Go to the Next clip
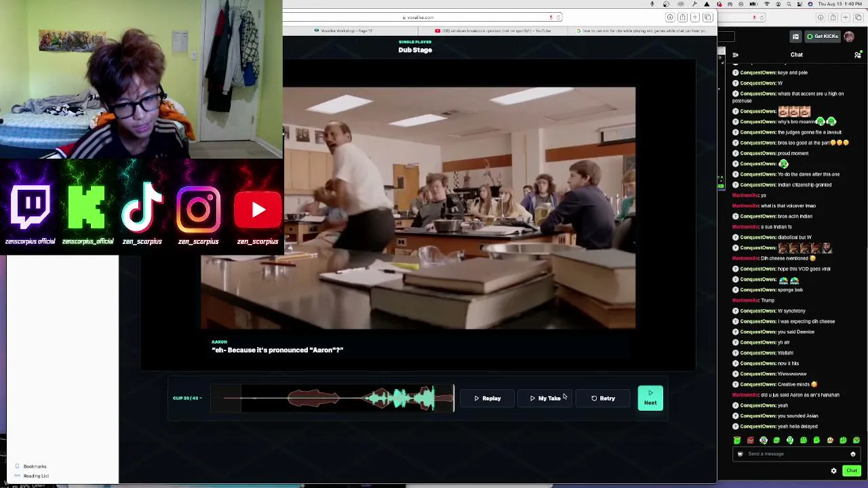 point(650,398)
